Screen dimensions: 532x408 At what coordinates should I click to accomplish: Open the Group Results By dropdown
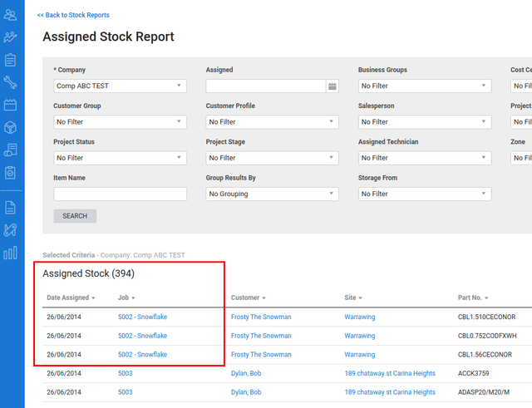[272, 194]
